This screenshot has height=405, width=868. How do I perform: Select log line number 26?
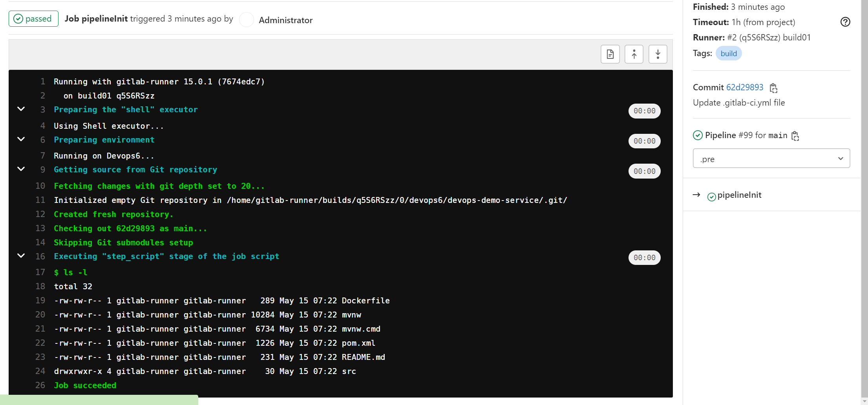pos(40,385)
